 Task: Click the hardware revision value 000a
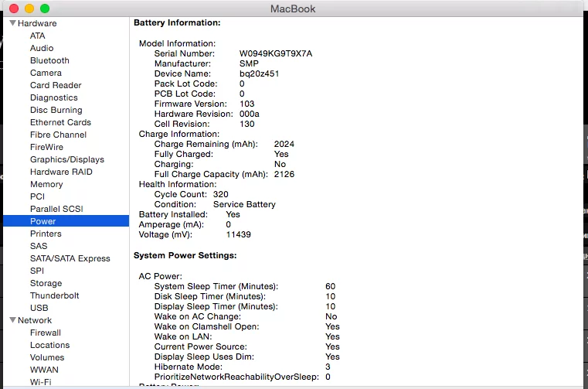(250, 114)
